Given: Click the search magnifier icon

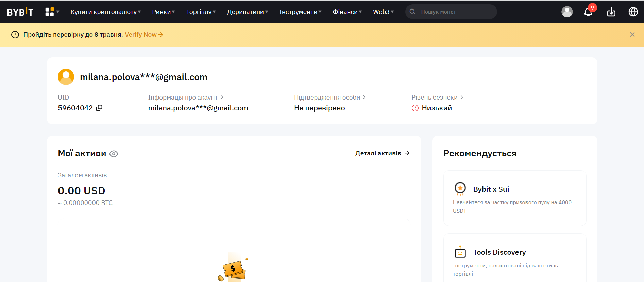Looking at the screenshot, I should 412,12.
